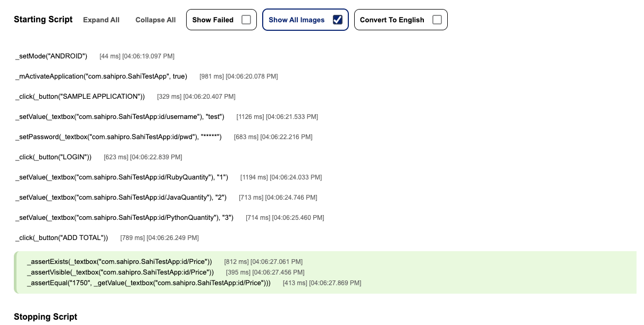Select the PythonQuantity _setValue step

pos(124,217)
